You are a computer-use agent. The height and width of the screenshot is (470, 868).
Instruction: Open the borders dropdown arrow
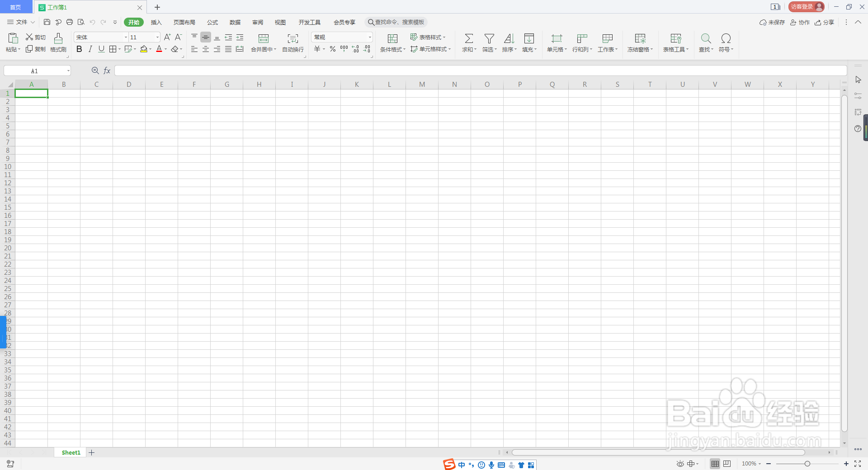coord(120,49)
